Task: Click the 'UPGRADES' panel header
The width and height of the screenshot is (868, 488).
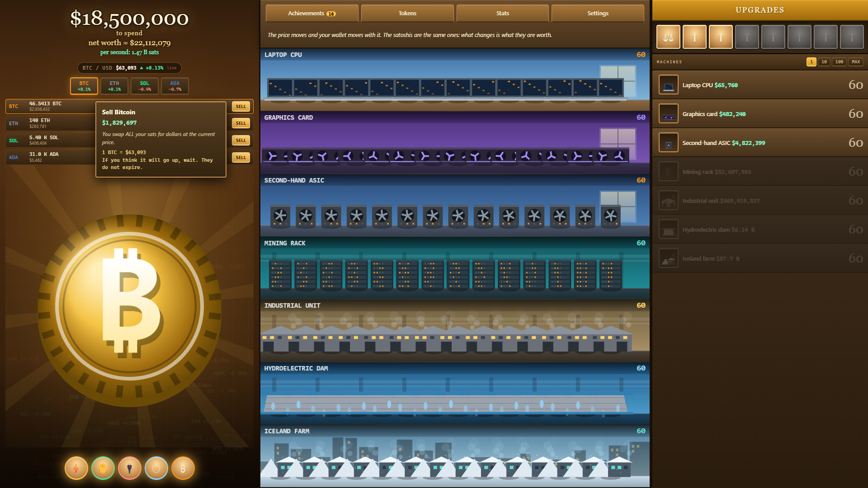Action: [x=760, y=10]
